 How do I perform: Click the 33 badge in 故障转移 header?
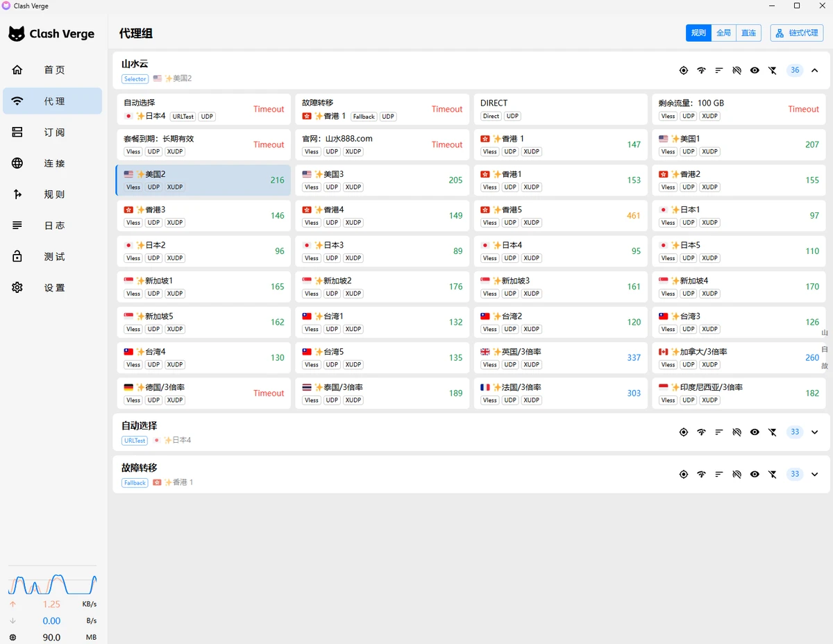click(x=795, y=474)
